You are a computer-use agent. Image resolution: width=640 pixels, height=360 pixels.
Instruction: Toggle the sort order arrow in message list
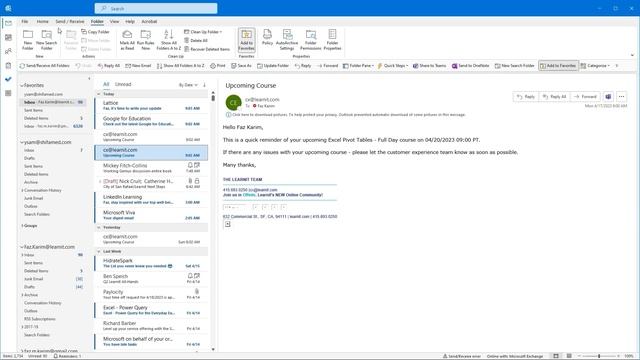[204, 85]
